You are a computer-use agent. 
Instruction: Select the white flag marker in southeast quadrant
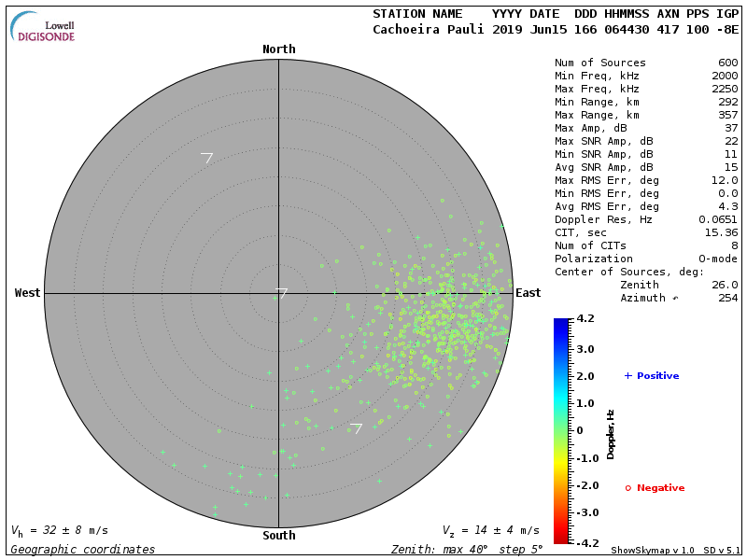point(356,428)
